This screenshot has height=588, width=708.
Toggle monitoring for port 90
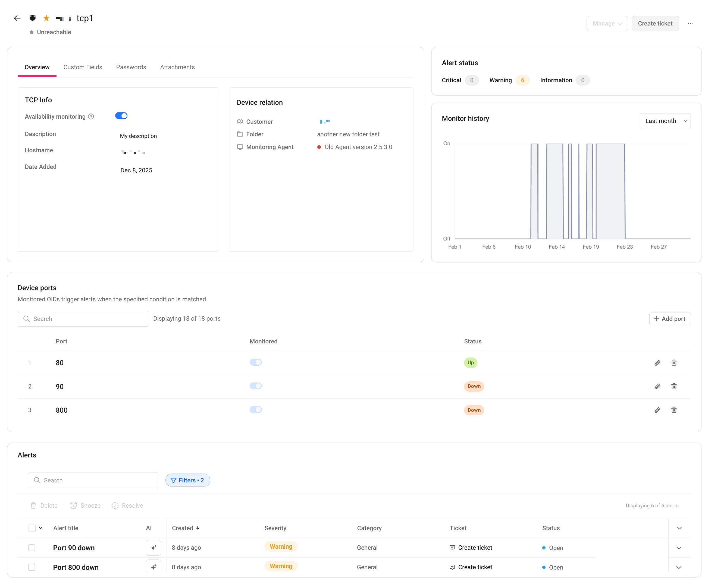256,386
